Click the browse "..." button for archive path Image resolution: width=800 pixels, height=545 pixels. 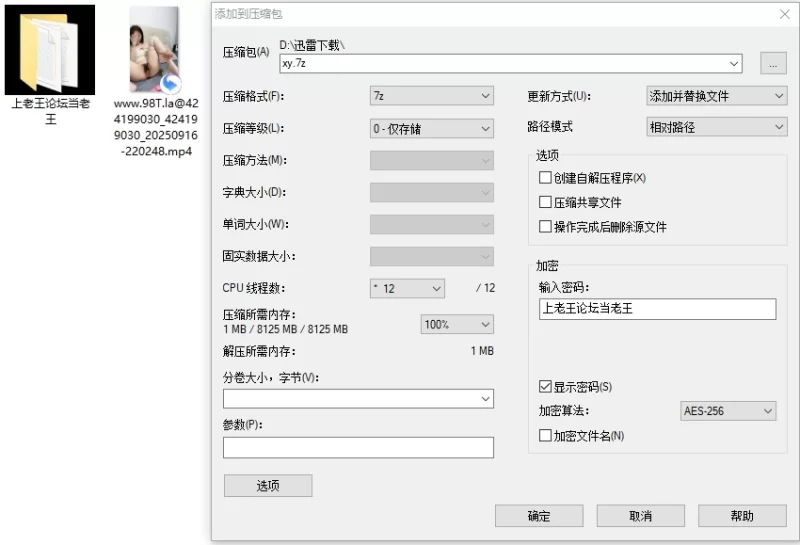(773, 63)
